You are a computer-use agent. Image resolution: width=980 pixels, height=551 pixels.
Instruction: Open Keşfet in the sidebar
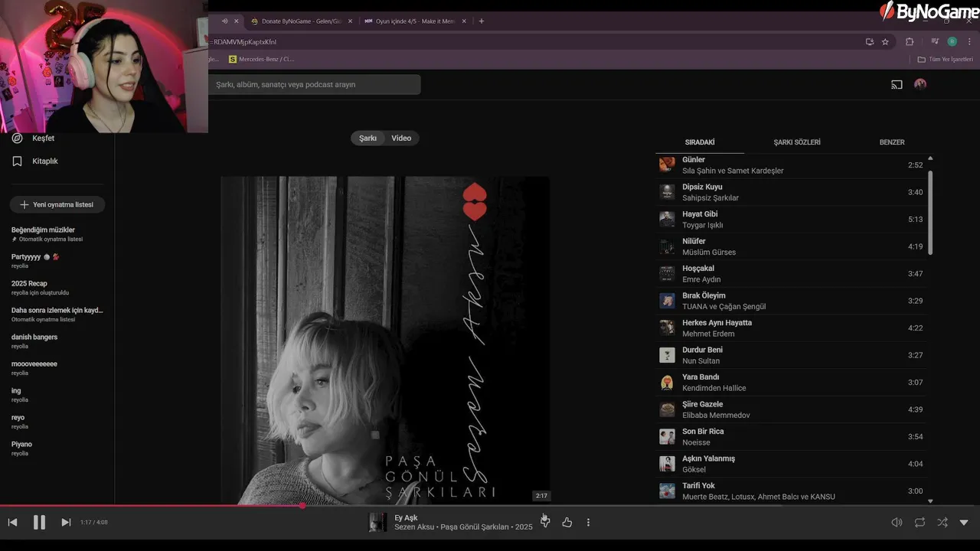(x=43, y=139)
